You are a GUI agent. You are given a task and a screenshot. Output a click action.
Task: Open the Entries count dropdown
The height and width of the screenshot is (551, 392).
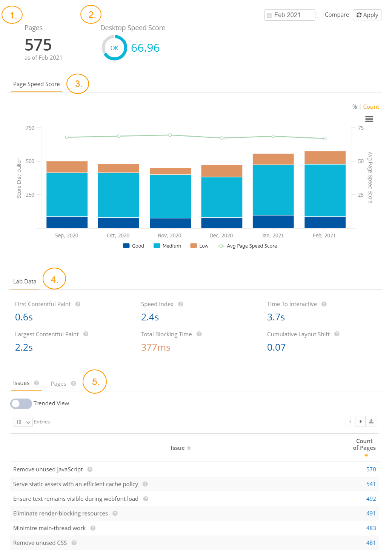pos(22,422)
